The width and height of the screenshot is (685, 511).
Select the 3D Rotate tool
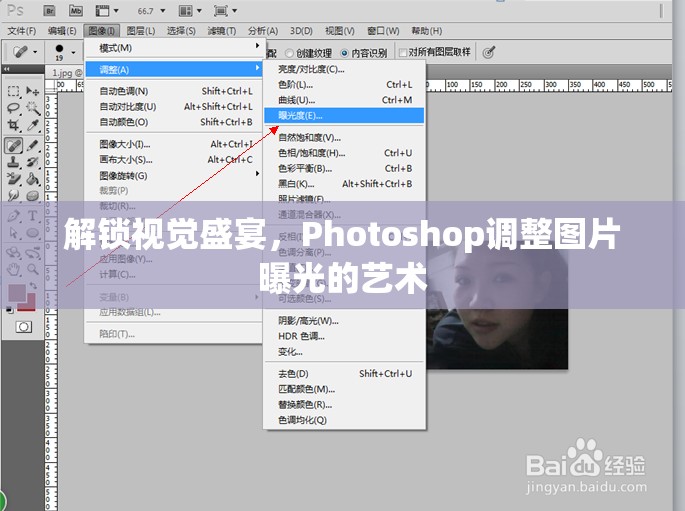[14, 252]
